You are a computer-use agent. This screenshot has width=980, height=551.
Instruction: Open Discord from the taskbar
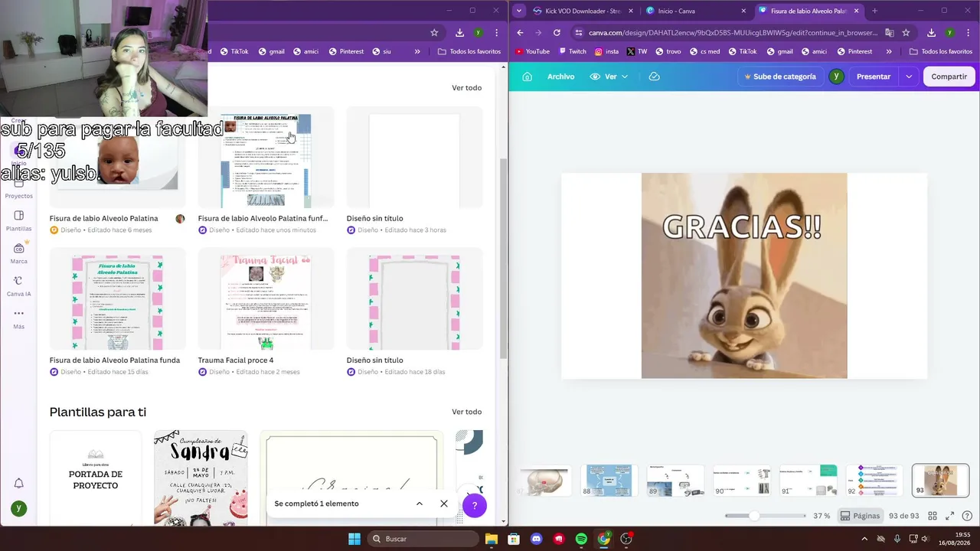536,539
